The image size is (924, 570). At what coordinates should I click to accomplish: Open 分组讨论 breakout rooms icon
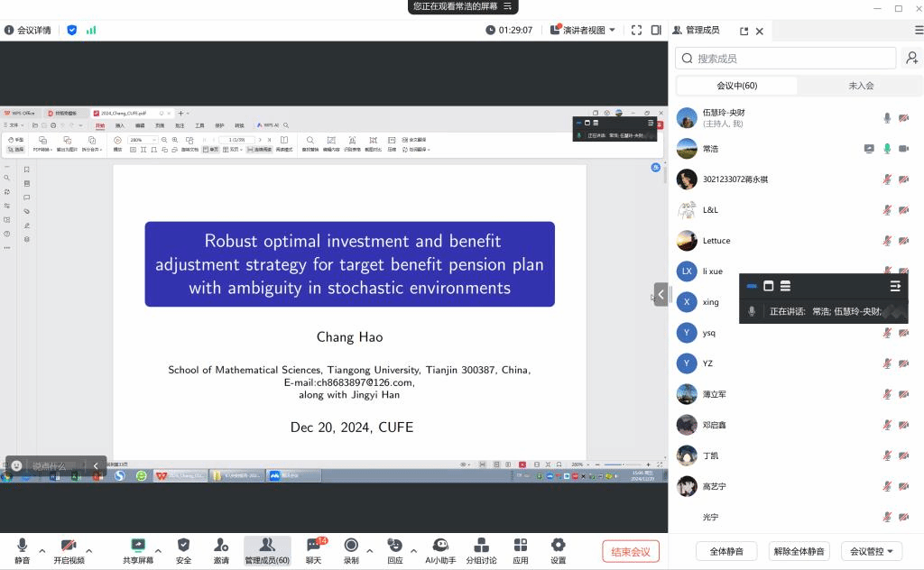coord(481,546)
